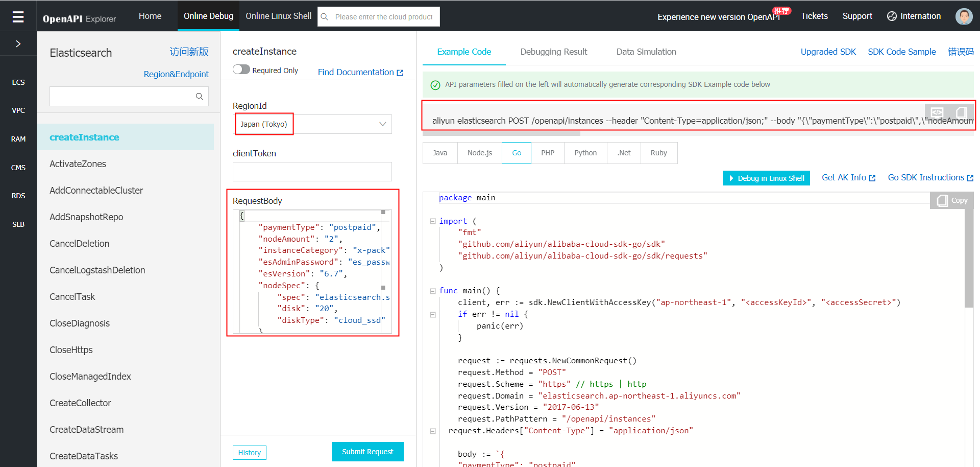Click the top search magnifier icon
The image size is (980, 467).
(324, 17)
